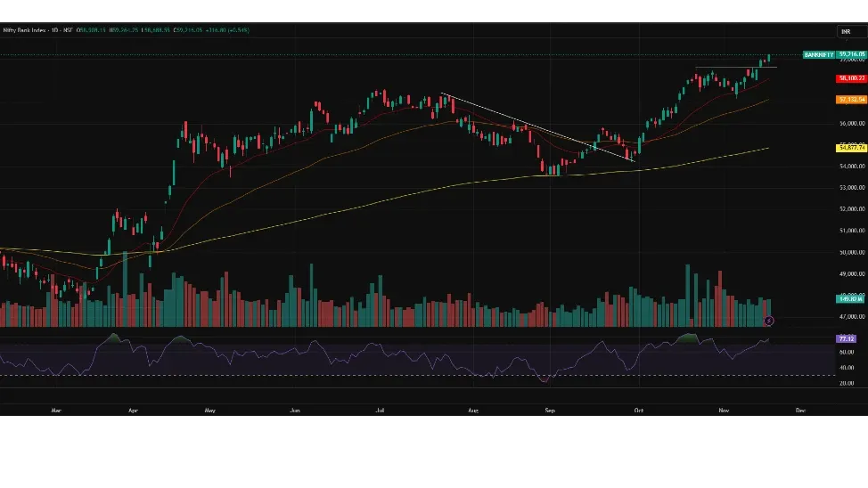Select the orange 57,132.54 moving average label
The image size is (868, 488).
pyautogui.click(x=851, y=99)
